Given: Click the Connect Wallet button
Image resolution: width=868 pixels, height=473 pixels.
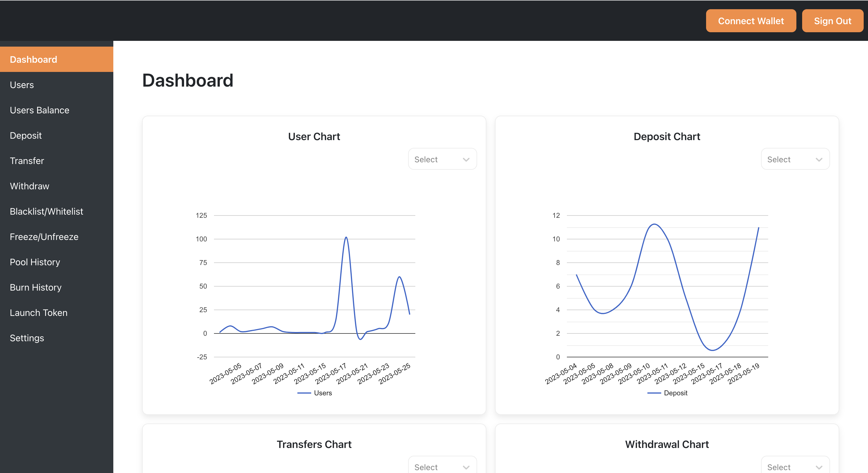Looking at the screenshot, I should 751,21.
